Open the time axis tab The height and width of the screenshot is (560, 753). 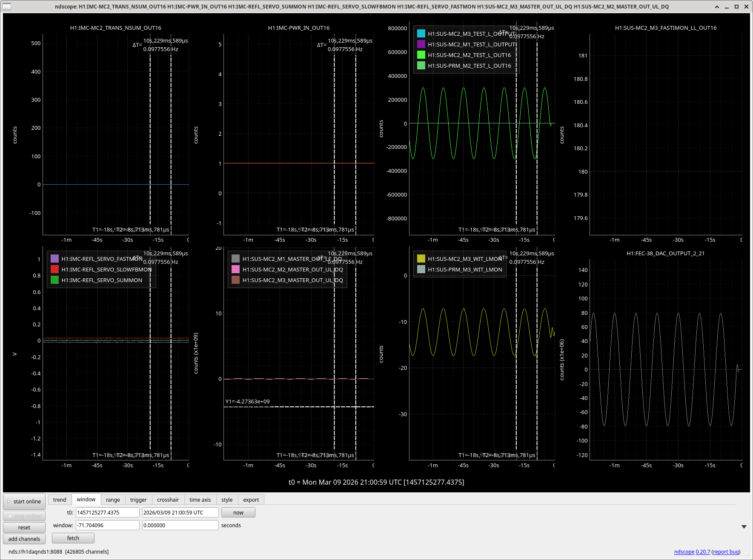pyautogui.click(x=200, y=500)
